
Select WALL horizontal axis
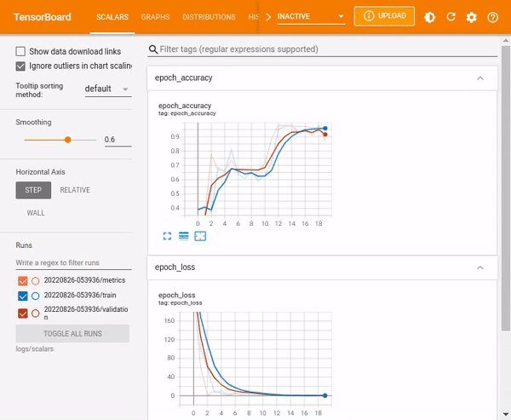click(36, 213)
